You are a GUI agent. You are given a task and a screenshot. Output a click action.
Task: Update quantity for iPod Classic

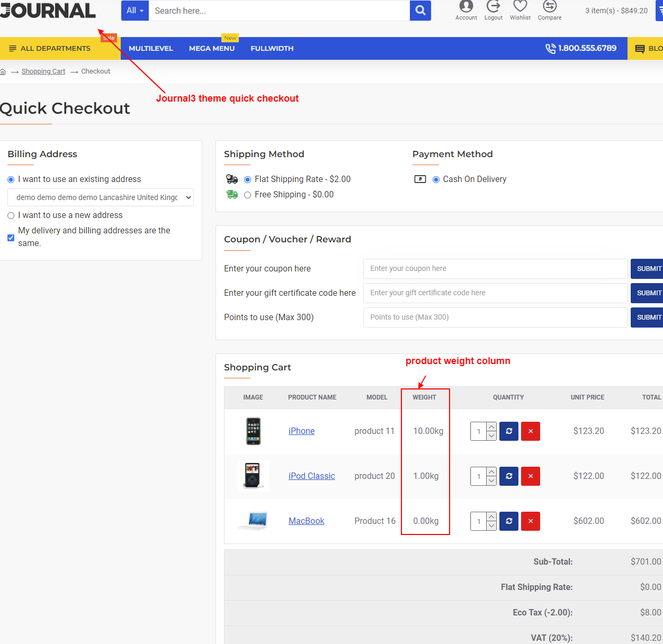point(509,476)
